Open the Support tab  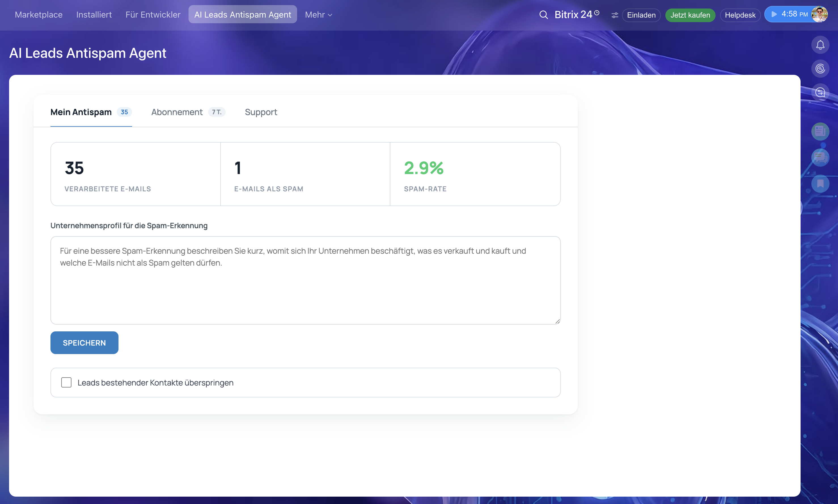261,112
